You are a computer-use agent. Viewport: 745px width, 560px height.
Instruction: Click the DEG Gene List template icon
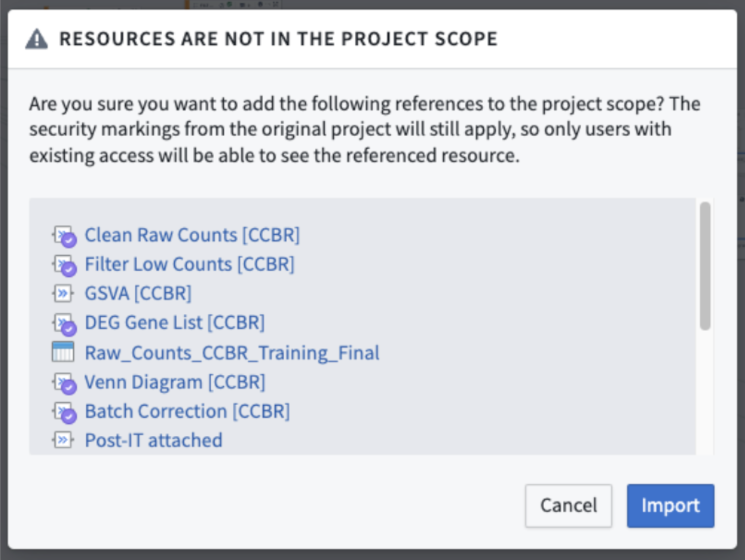64,323
